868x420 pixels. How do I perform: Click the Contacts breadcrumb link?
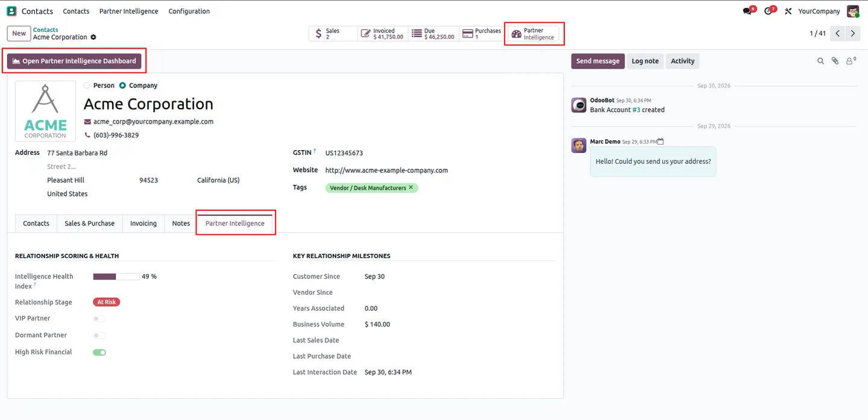46,30
